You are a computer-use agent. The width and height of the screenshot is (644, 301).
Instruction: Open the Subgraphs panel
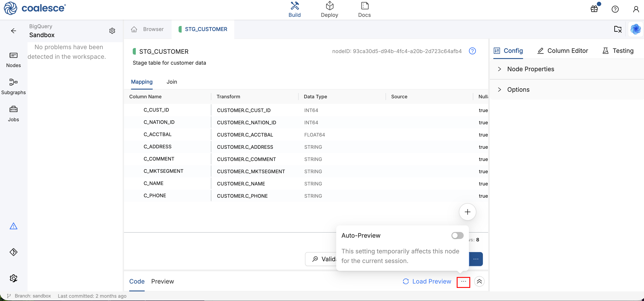14,86
